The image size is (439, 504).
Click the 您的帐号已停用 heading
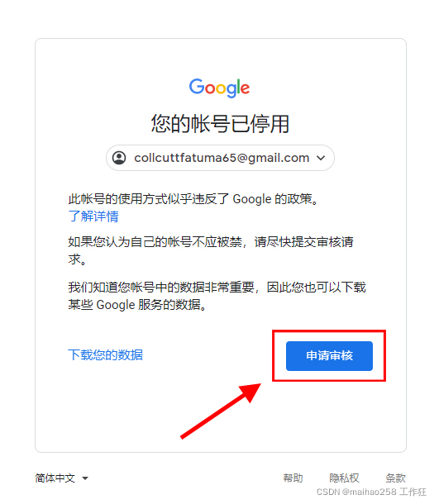[220, 123]
